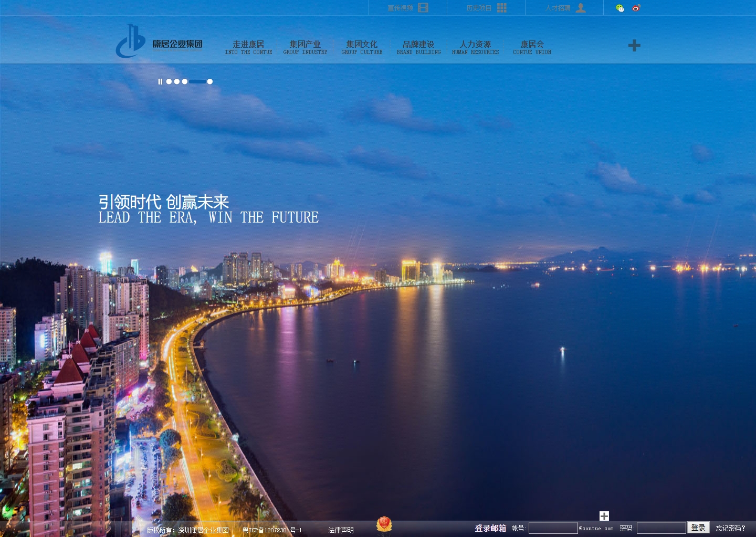Select the second slideshow dot
Screen dimensions: 756x537
(x=177, y=81)
